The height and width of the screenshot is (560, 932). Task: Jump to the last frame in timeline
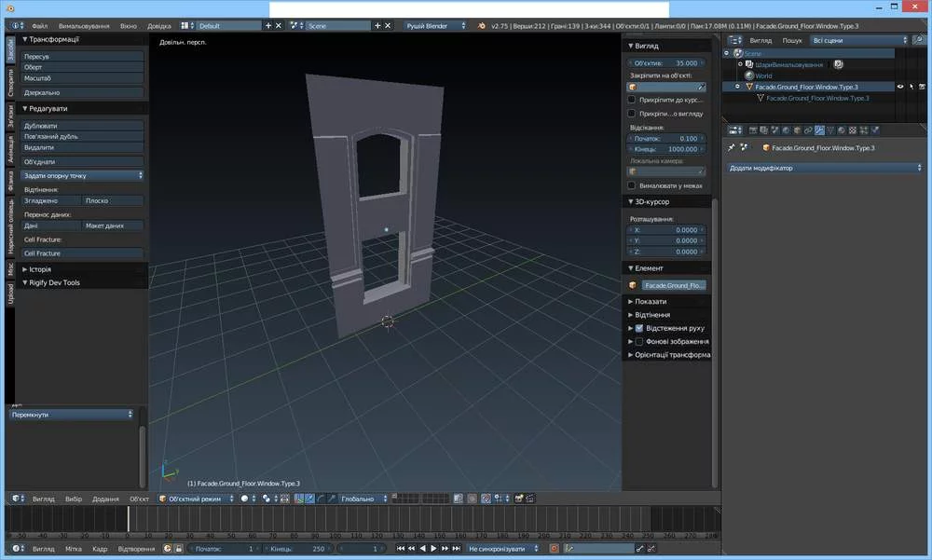pyautogui.click(x=458, y=549)
